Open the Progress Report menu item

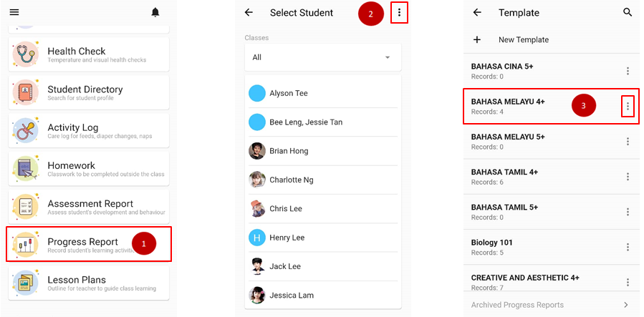[89, 245]
